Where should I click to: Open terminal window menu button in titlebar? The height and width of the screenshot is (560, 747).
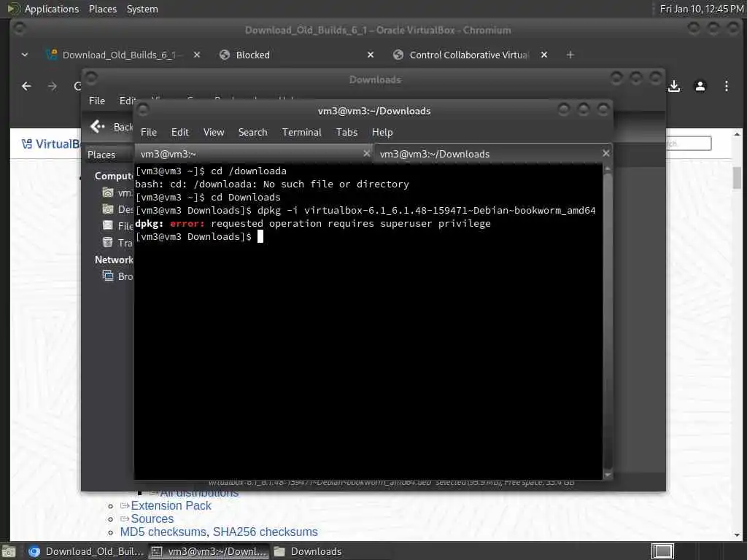coord(143,111)
